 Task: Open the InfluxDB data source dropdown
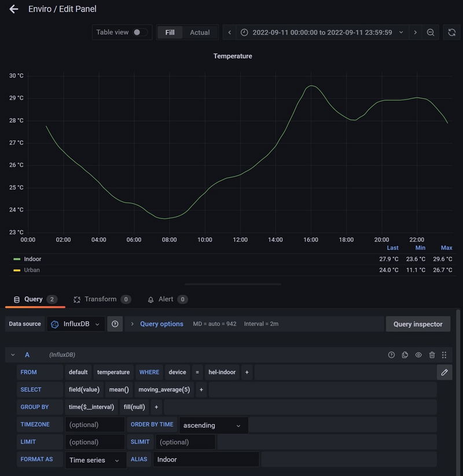[76, 324]
